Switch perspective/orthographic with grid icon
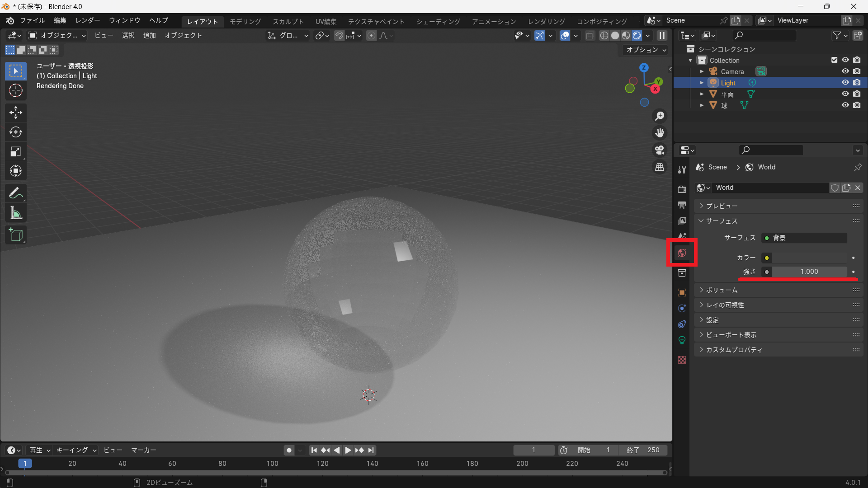 point(660,167)
